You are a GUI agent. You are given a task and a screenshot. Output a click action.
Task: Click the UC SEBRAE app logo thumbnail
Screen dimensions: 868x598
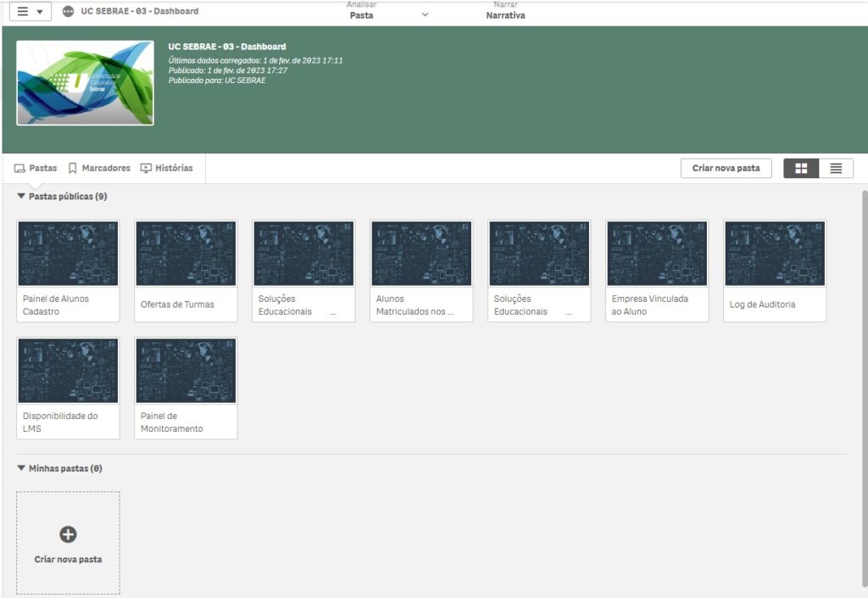(x=85, y=83)
